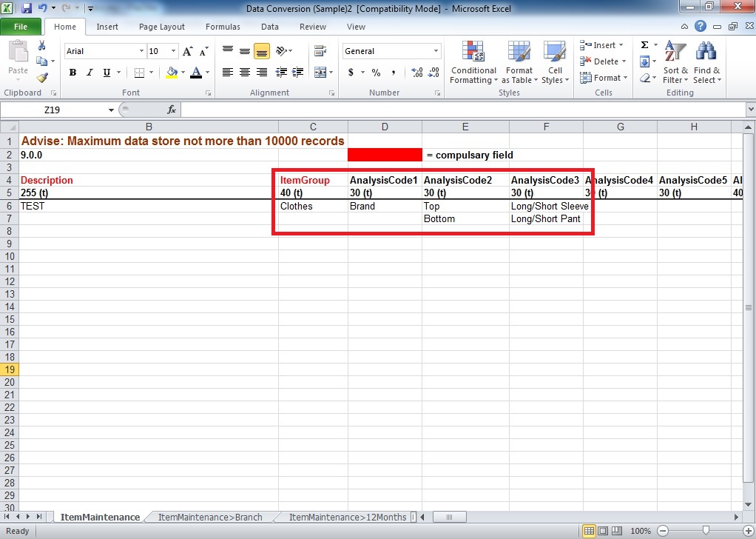Screen dimensions: 756x539
Task: Open the Sort & Filter tool
Action: pos(675,63)
